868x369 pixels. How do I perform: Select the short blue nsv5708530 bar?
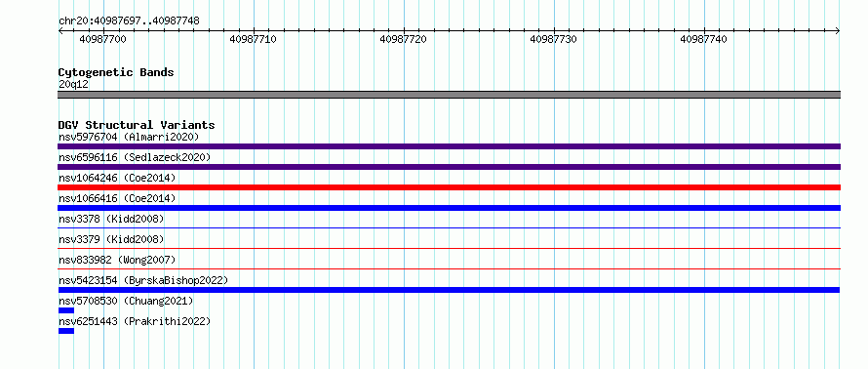(x=66, y=310)
